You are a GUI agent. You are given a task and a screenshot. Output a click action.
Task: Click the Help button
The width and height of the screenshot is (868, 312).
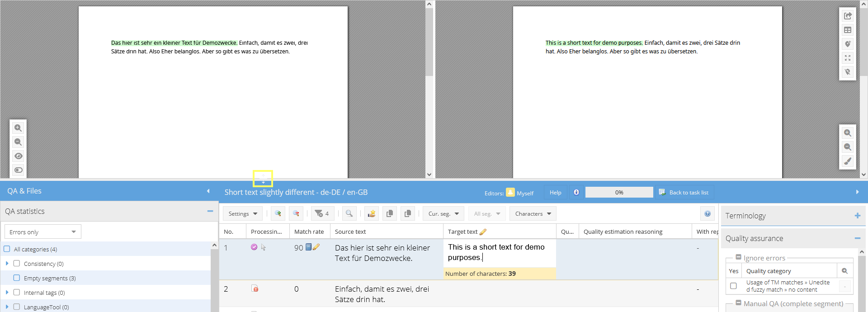pos(555,192)
